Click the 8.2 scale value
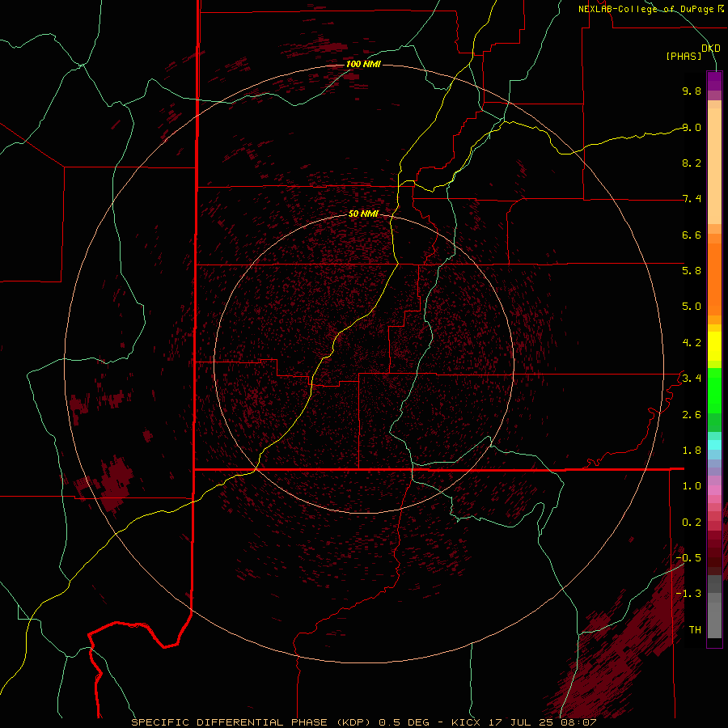 (692, 163)
